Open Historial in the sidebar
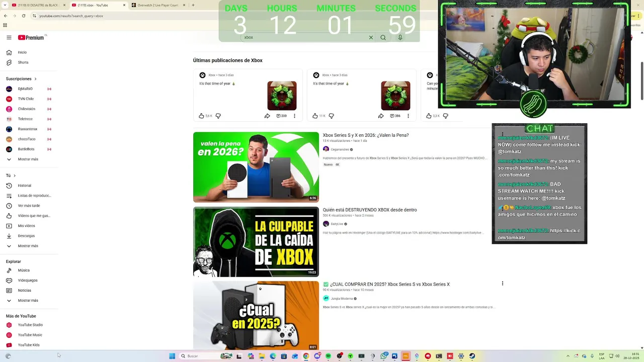Image resolution: width=644 pixels, height=362 pixels. [x=24, y=186]
